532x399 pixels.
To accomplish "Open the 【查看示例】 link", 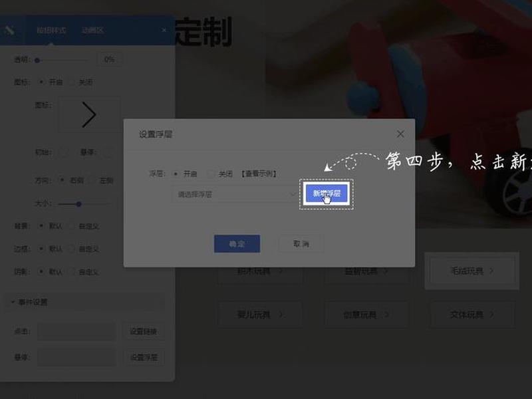I will coord(259,174).
